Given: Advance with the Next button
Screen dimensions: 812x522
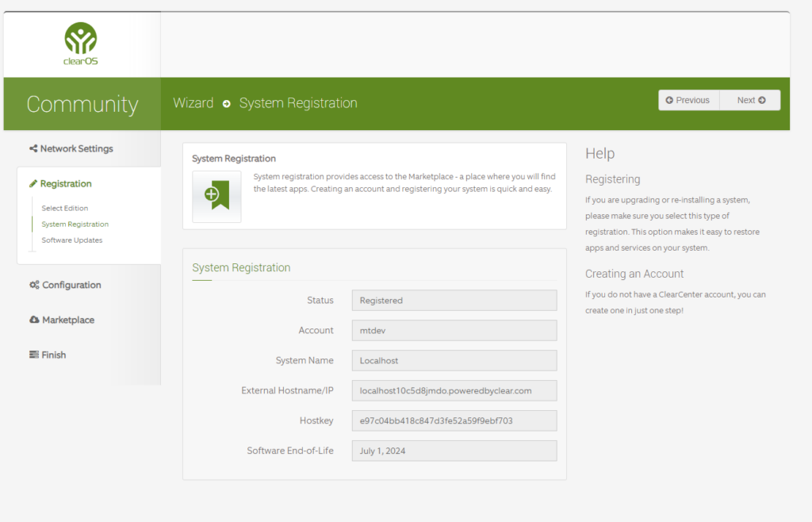Looking at the screenshot, I should click(x=750, y=101).
